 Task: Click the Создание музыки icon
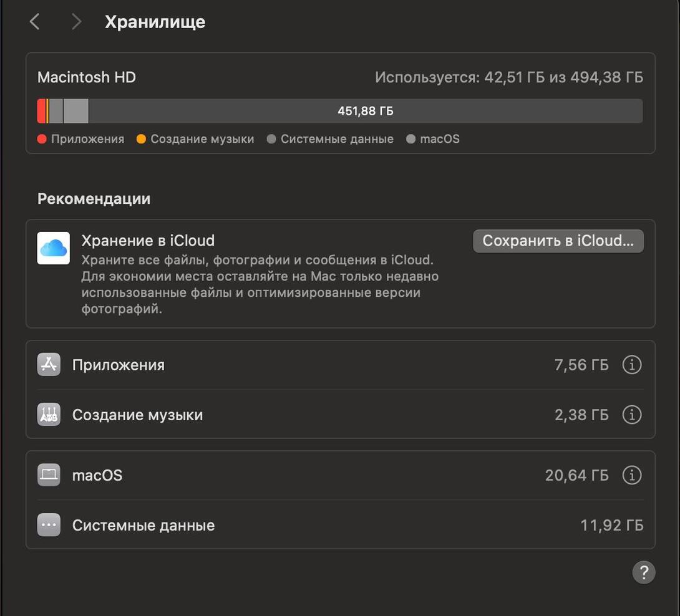pyautogui.click(x=49, y=415)
